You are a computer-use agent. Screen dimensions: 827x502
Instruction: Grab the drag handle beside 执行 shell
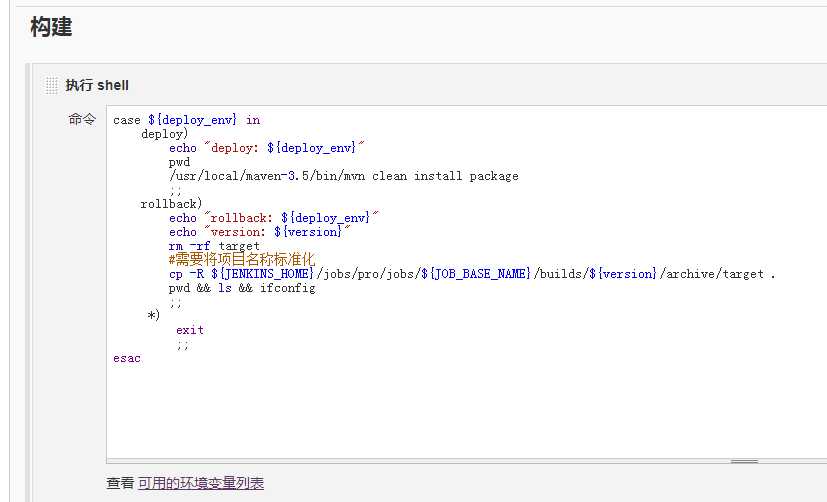click(x=51, y=85)
